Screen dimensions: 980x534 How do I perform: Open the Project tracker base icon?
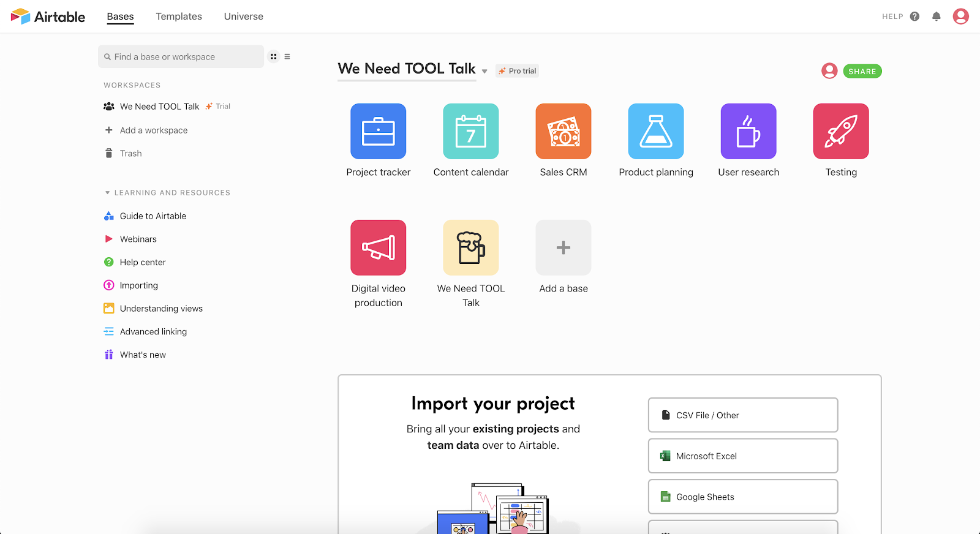378,131
